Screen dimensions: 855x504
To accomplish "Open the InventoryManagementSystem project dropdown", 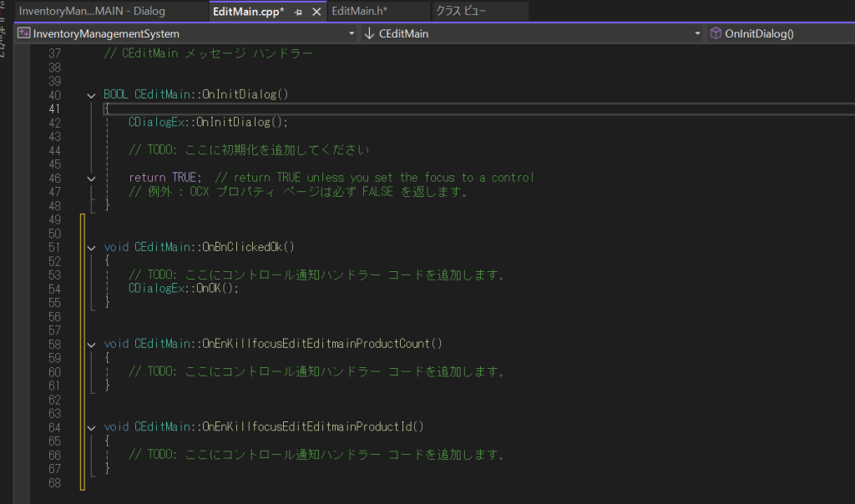I will coord(352,34).
